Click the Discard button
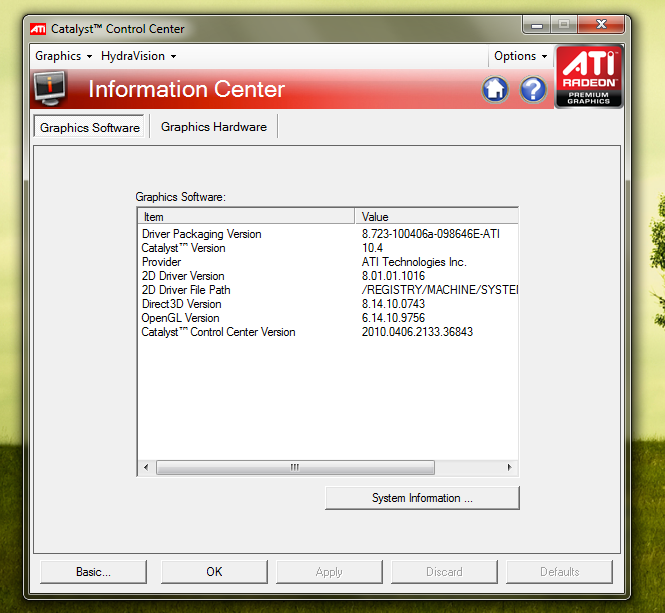 click(444, 572)
